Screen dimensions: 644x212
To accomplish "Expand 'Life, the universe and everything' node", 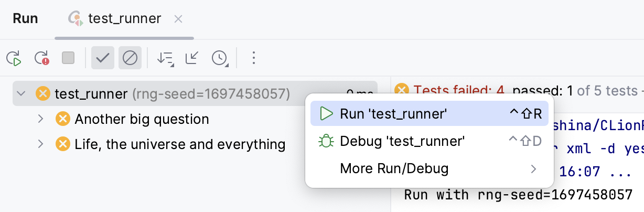I will click(41, 144).
